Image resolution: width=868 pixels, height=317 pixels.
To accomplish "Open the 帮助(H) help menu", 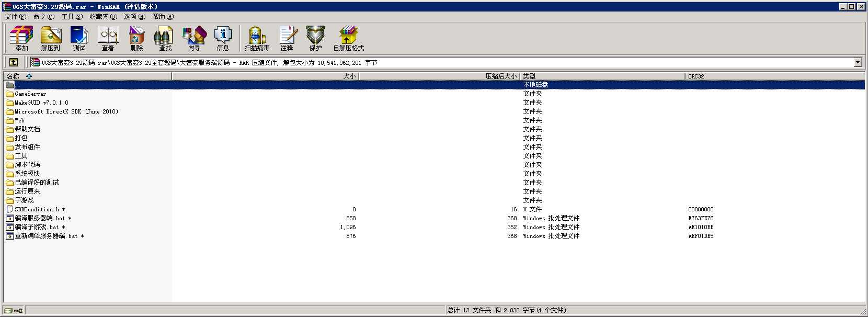I will coord(163,17).
